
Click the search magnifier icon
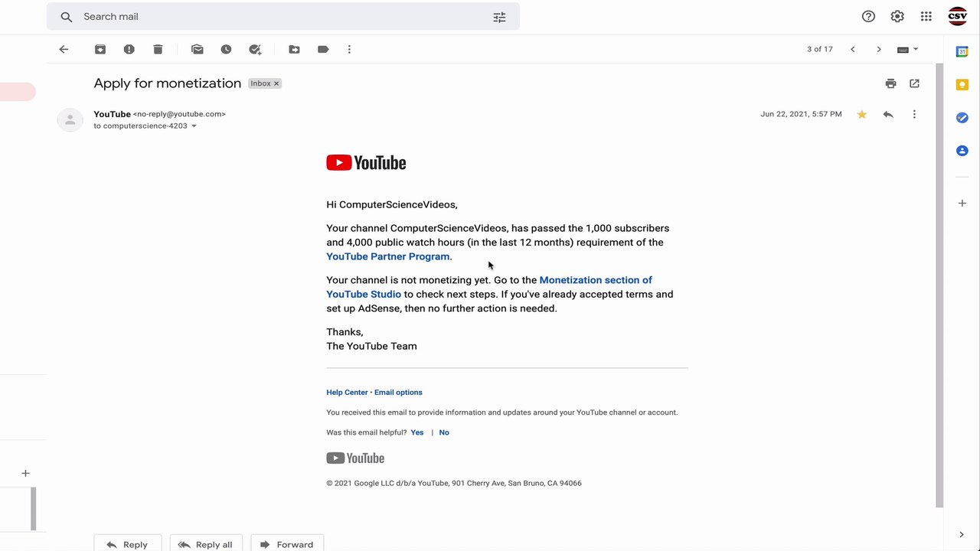pyautogui.click(x=67, y=17)
